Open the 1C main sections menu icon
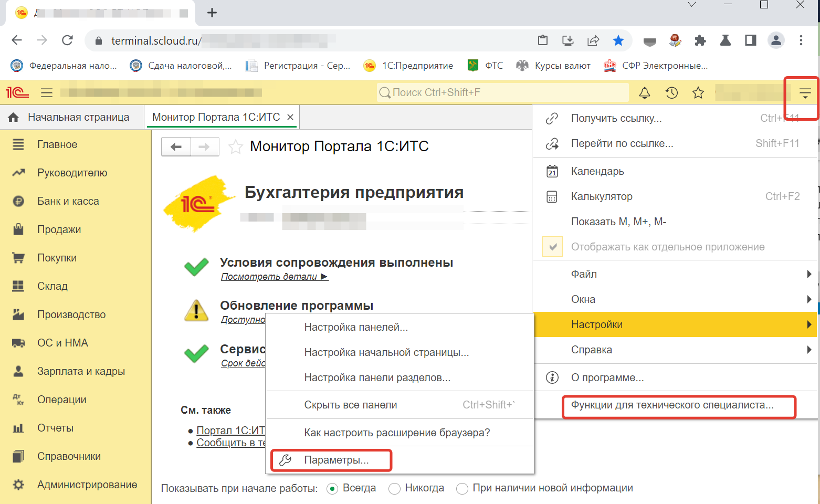Screen dimensions: 820x504 [x=47, y=93]
